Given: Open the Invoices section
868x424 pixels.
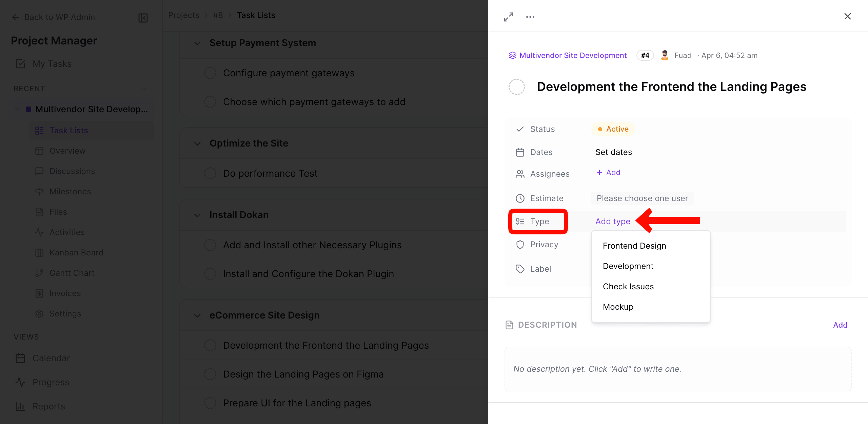Looking at the screenshot, I should [x=65, y=293].
